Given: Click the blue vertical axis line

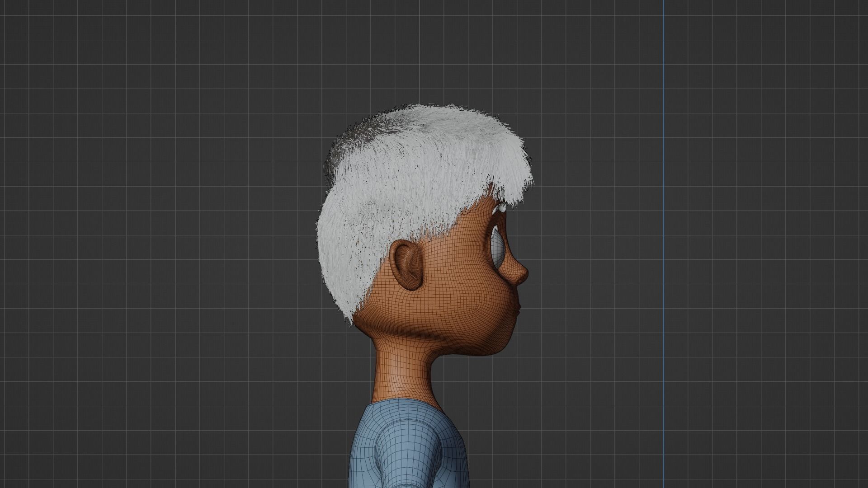Looking at the screenshot, I should (x=664, y=244).
